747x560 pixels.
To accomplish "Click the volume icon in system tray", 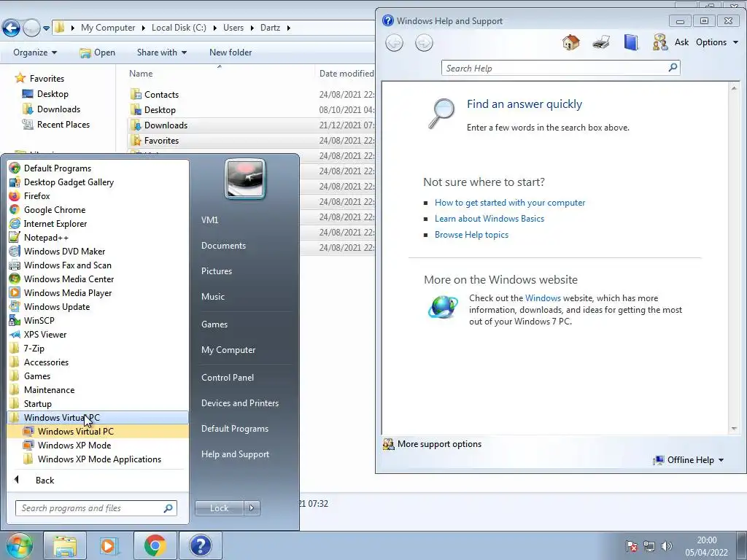I will pyautogui.click(x=667, y=546).
